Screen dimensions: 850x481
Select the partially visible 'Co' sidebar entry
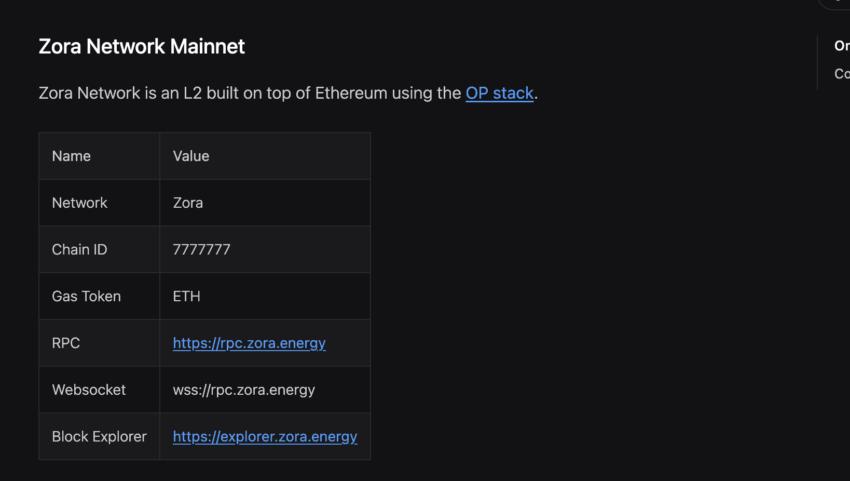[841, 74]
